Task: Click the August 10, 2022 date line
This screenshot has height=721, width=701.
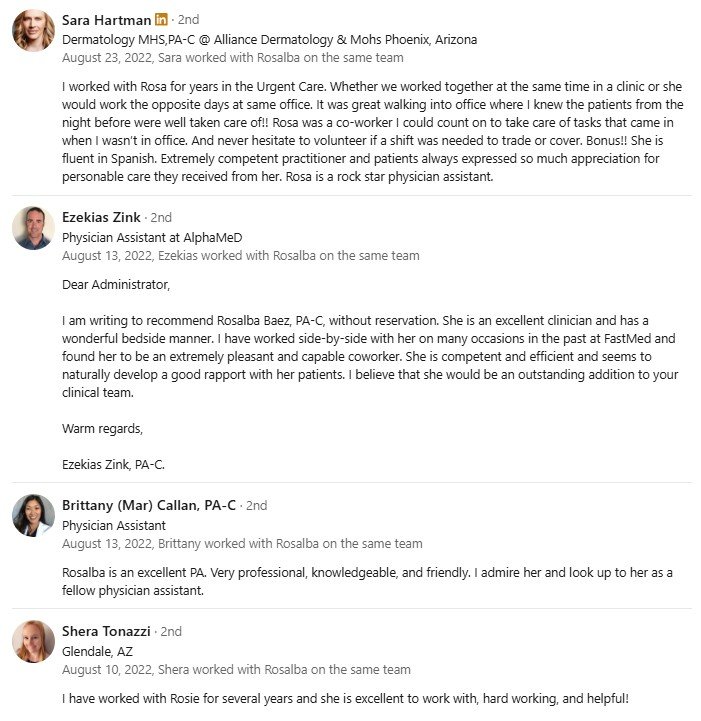Action: click(236, 669)
